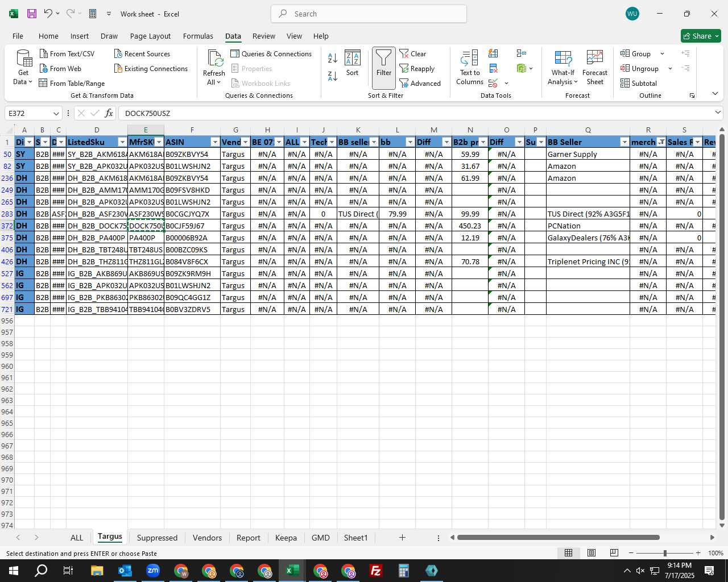Click the Recent Sources icon

pyautogui.click(x=118, y=53)
